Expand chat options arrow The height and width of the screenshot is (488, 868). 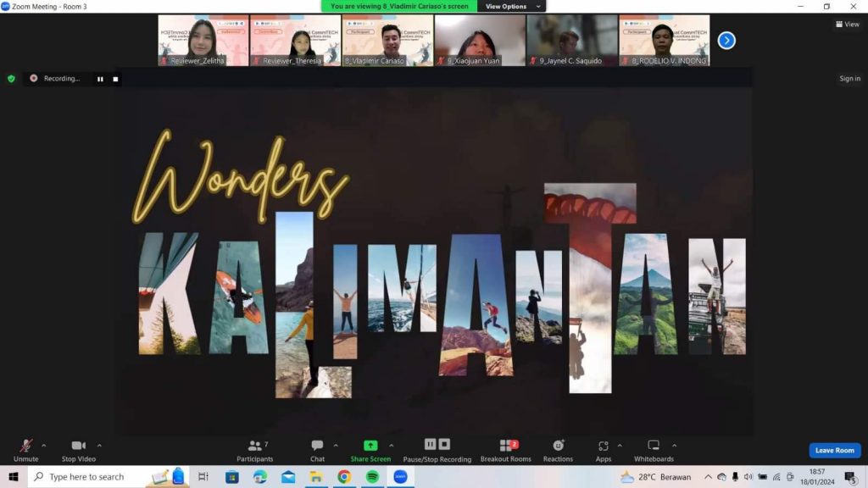point(336,446)
